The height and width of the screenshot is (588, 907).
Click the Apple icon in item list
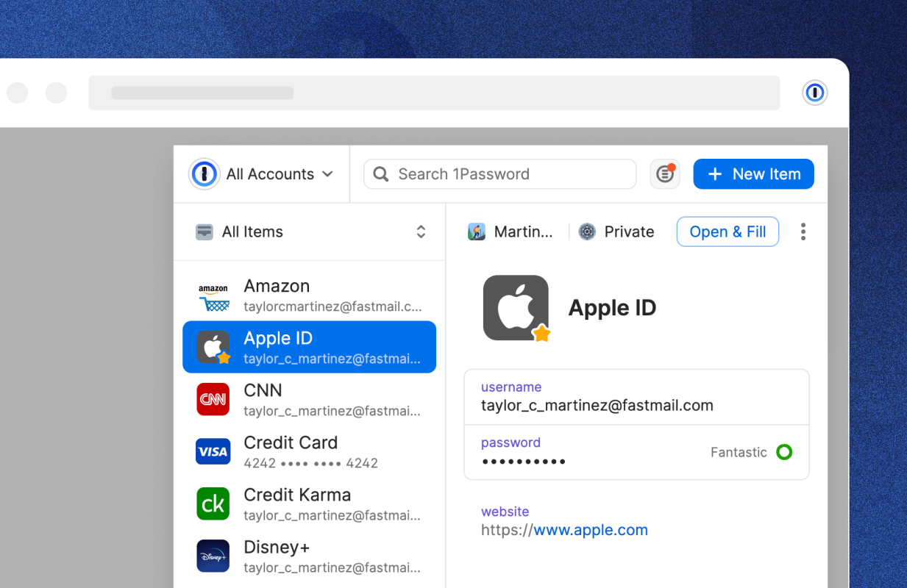[213, 347]
